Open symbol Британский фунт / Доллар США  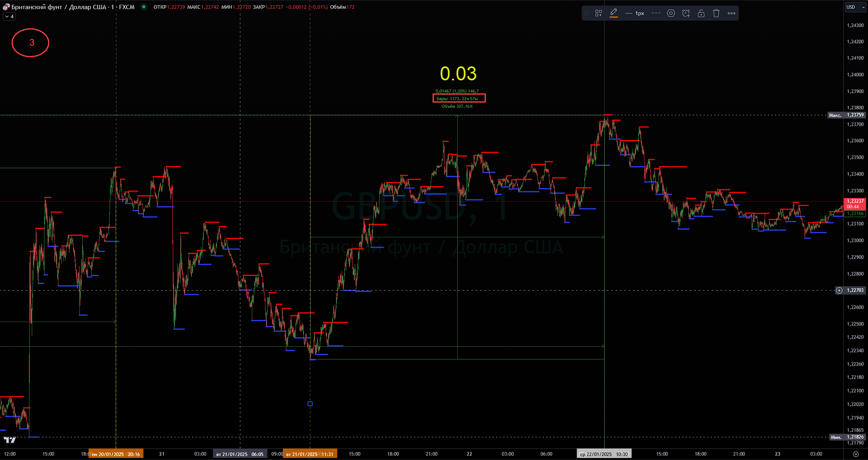click(x=59, y=7)
